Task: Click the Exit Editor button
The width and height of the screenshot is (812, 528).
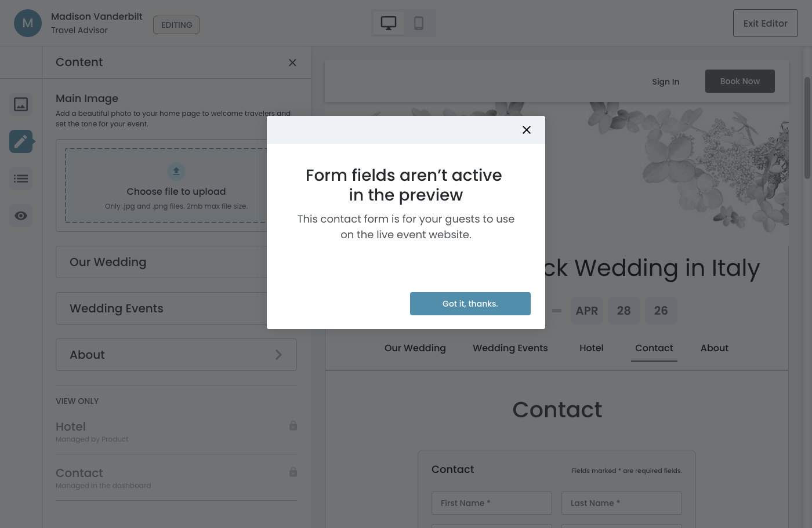Action: tap(765, 23)
